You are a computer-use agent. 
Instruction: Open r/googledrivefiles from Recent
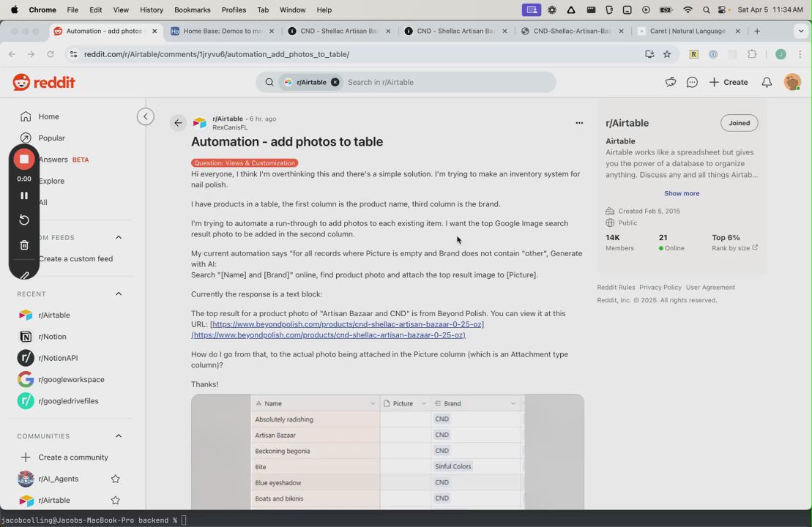pos(68,400)
